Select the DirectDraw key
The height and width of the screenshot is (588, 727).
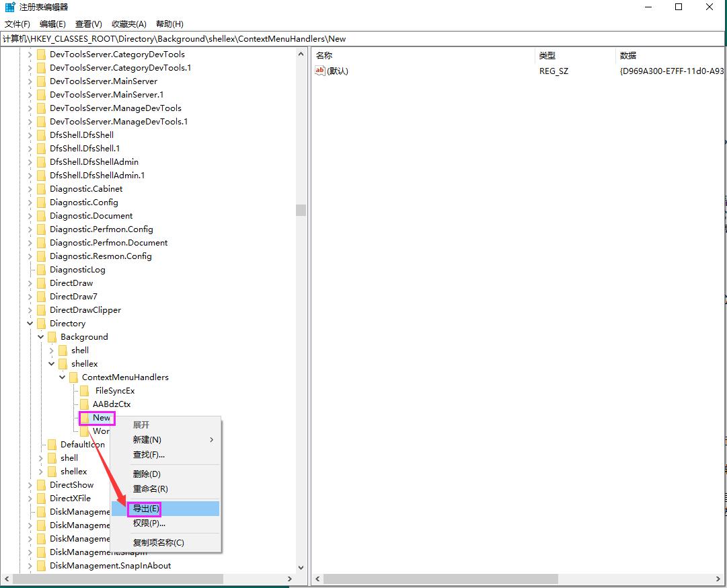tap(71, 283)
